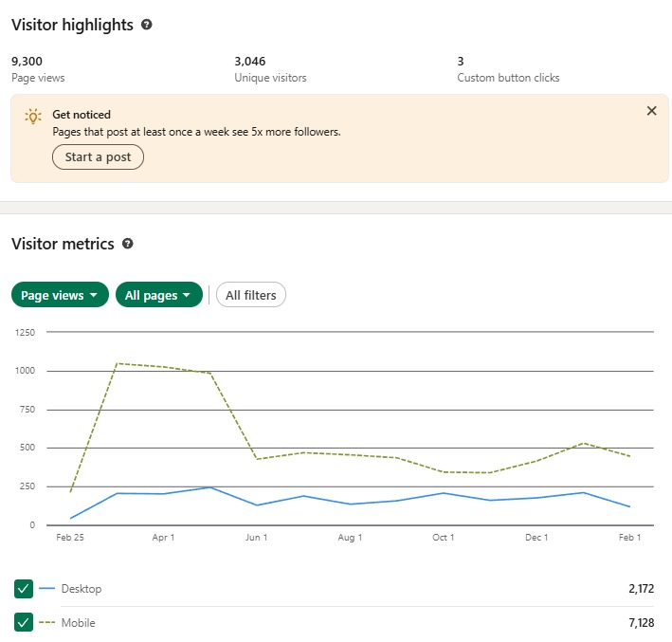Open the All filters button
Screen dimensions: 672x642
[251, 295]
